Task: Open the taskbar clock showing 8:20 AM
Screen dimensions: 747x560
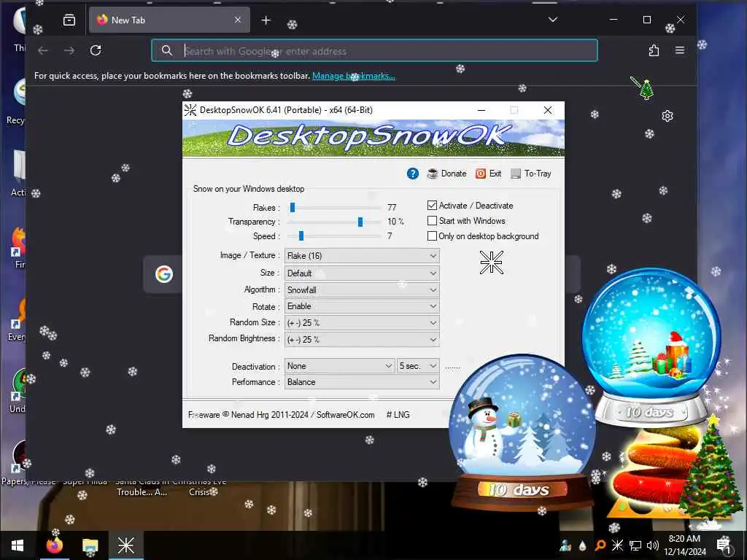Action: (x=684, y=545)
